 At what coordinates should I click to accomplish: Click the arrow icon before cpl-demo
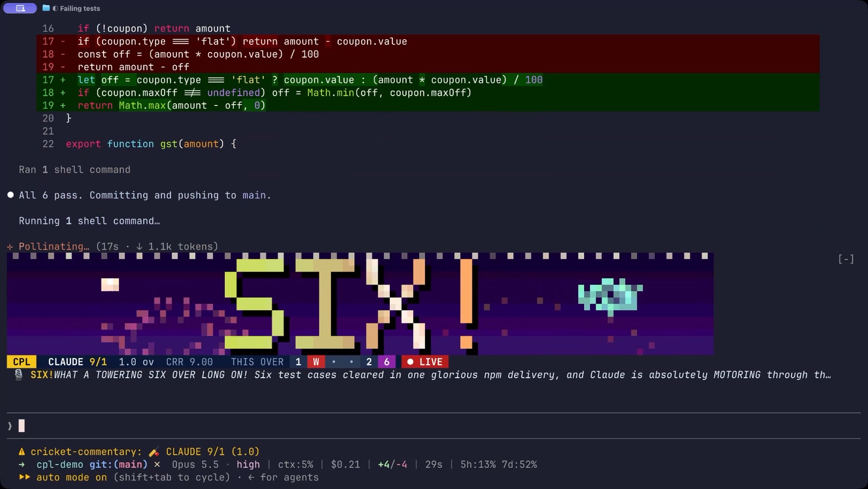pyautogui.click(x=22, y=465)
